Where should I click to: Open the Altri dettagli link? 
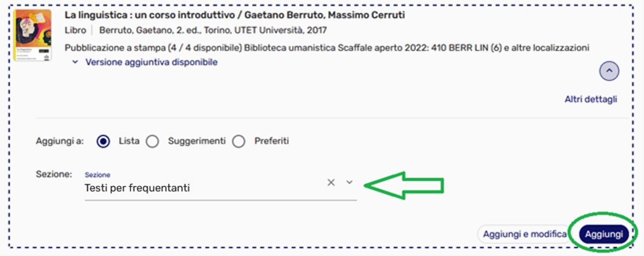(x=590, y=99)
